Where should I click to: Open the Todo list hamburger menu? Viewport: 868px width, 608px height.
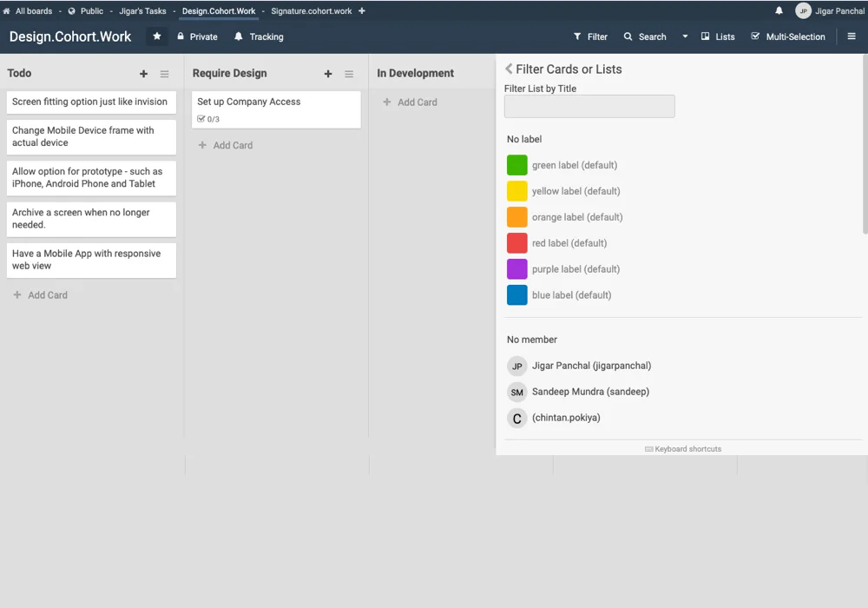click(165, 74)
